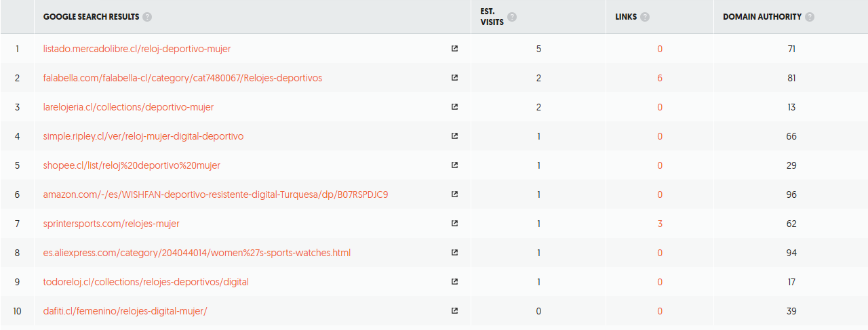Select est. visits 2 in falabella row

click(538, 78)
